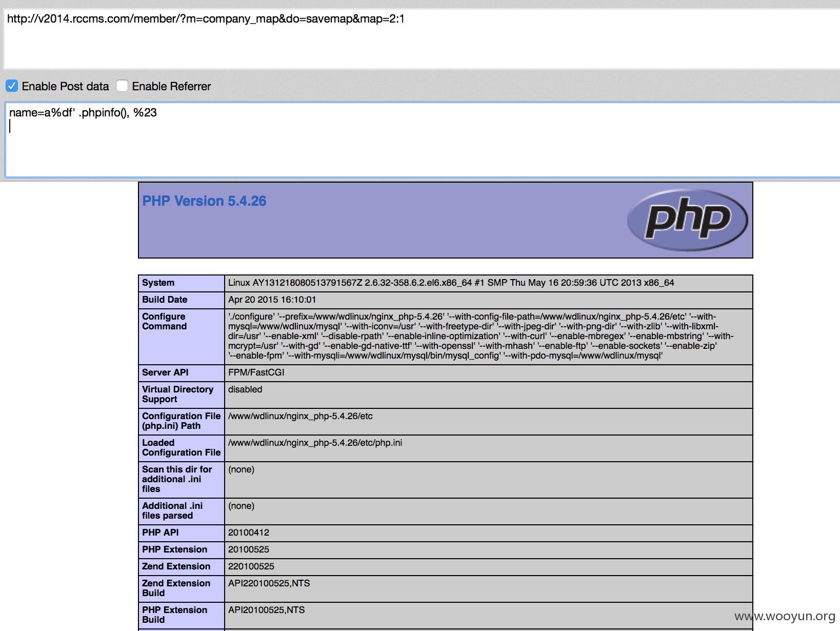Click the post data text area
Screen dimensions: 840x631
(x=423, y=140)
